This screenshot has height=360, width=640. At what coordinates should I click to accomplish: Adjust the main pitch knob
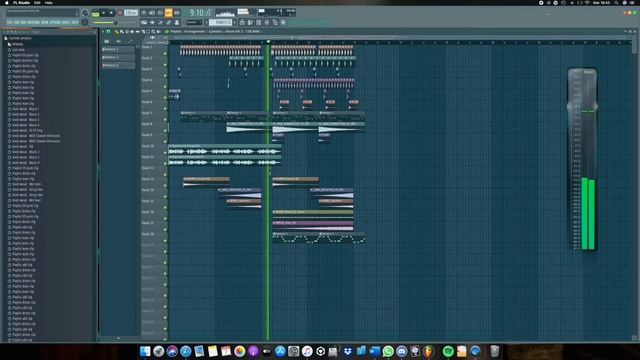click(x=84, y=22)
